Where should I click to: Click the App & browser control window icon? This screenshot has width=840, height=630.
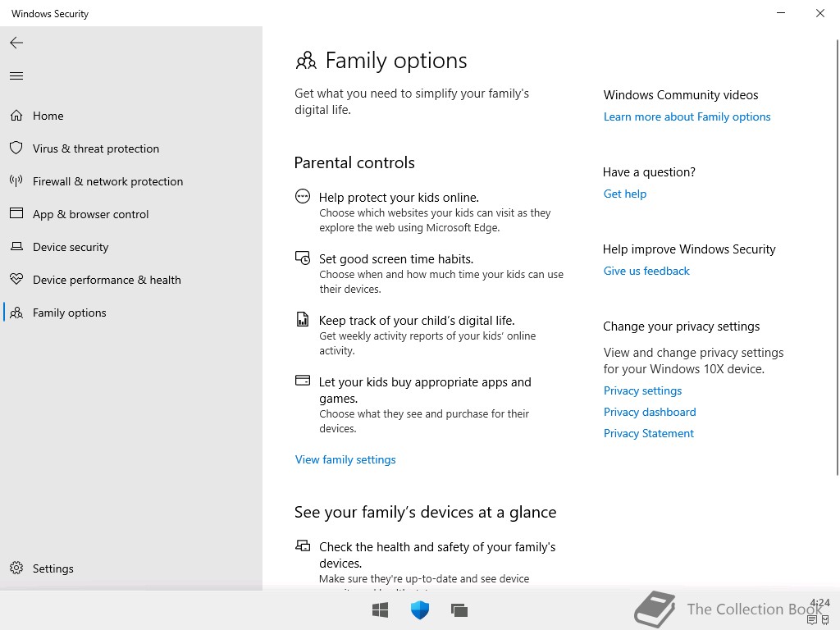pos(16,214)
